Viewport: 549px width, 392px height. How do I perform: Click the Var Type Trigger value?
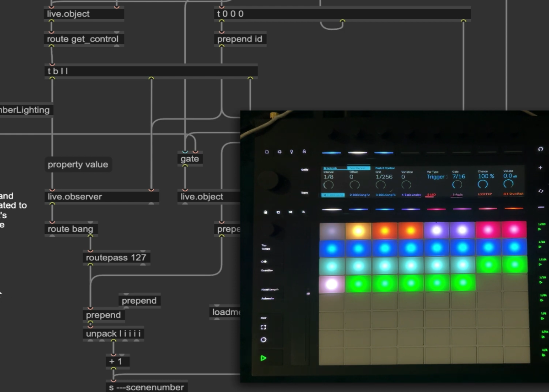coord(436,177)
